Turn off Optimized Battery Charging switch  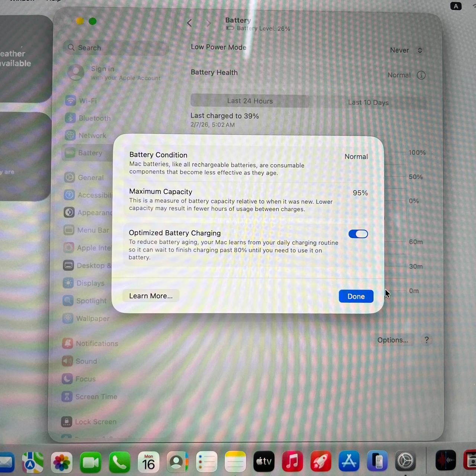click(358, 234)
